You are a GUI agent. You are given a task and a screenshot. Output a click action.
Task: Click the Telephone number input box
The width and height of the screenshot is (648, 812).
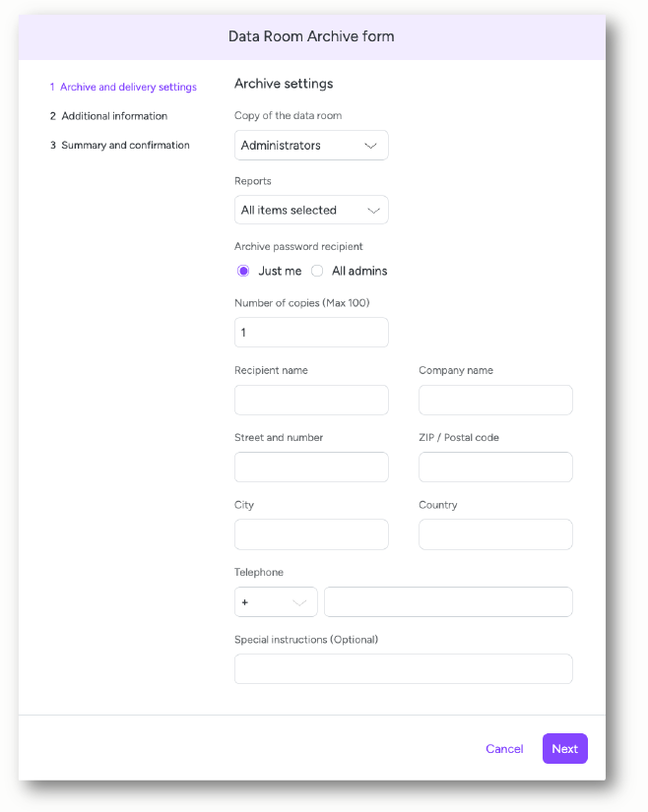coord(448,601)
